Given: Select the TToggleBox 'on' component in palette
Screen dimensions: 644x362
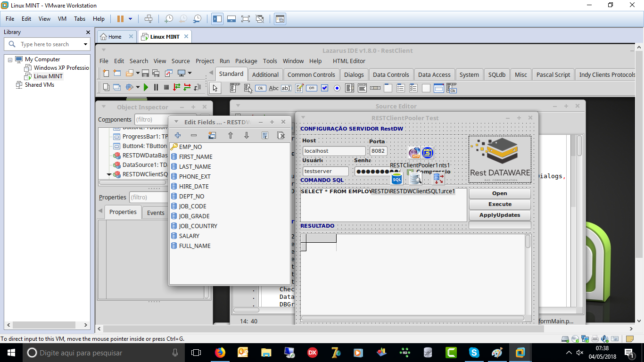Looking at the screenshot, I should pos(312,88).
